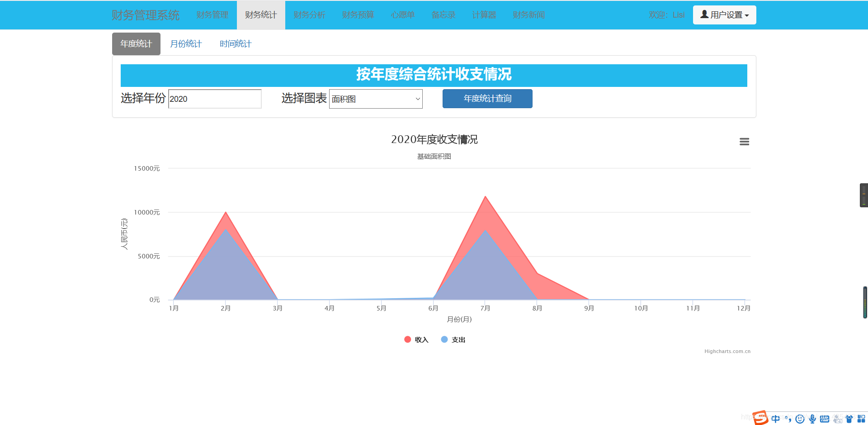
Task: Switch to the 月份统计 tab
Action: pos(186,43)
